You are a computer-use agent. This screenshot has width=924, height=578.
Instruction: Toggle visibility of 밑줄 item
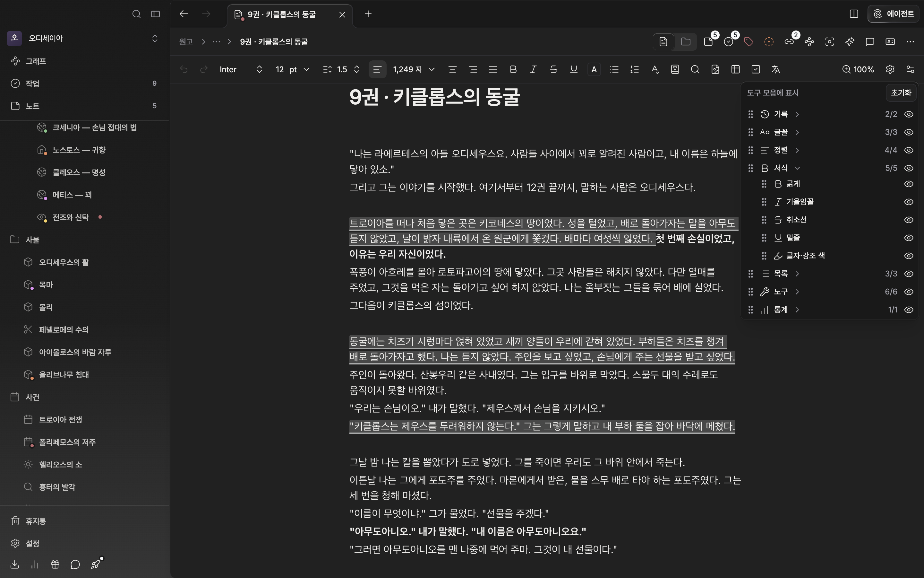pos(909,238)
